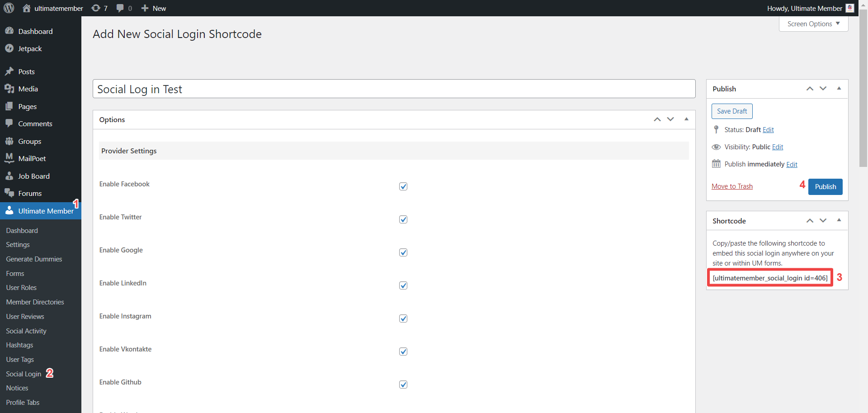868x413 pixels.
Task: Click the title field Social Log in Test
Action: (394, 89)
